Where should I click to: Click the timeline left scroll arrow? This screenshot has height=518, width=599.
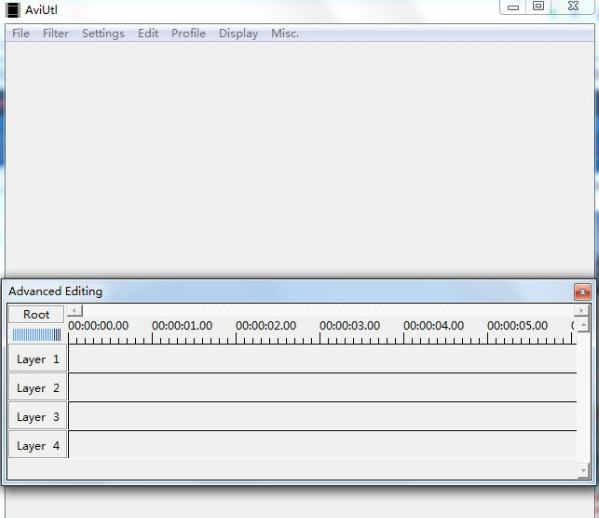(74, 310)
